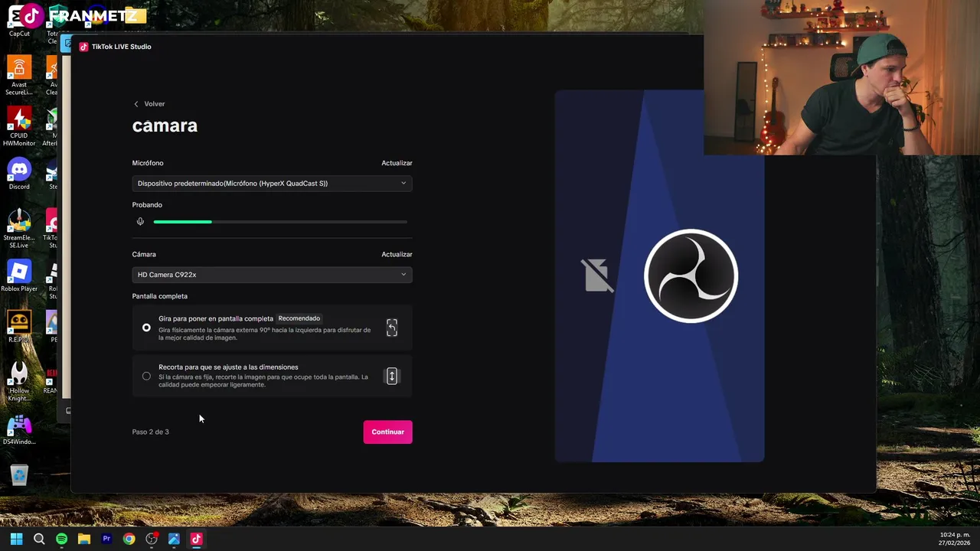
Task: Open CapCut desktop shortcut
Action: (19, 20)
